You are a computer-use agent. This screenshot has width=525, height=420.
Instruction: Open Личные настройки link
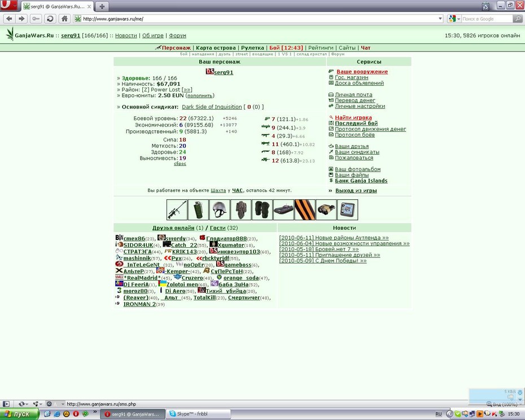pyautogui.click(x=360, y=106)
